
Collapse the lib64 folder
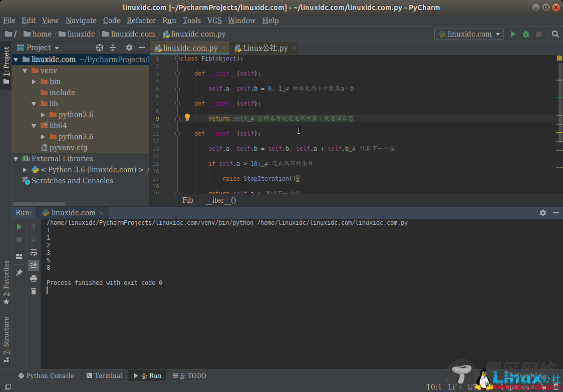pos(34,126)
